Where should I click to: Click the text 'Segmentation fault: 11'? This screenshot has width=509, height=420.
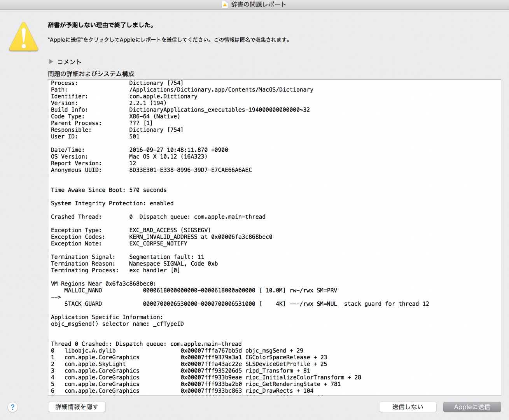(167, 257)
